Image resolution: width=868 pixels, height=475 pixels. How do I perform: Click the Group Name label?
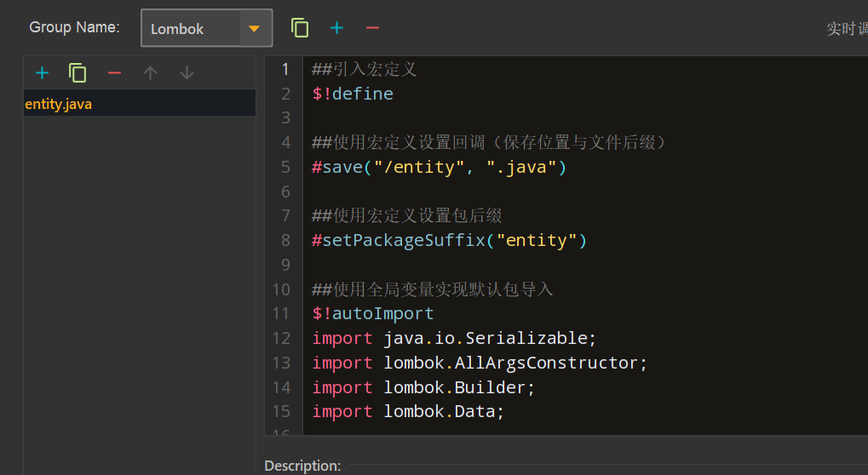[x=75, y=27]
